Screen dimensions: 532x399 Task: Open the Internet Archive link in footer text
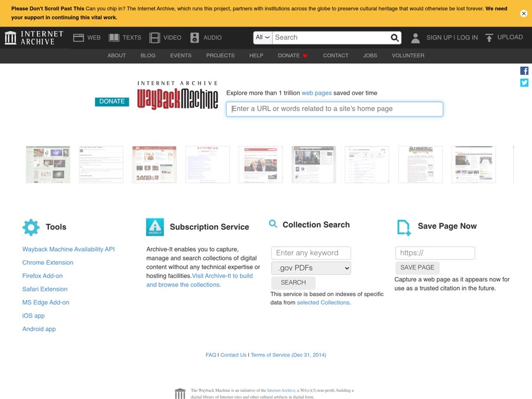coord(281,391)
